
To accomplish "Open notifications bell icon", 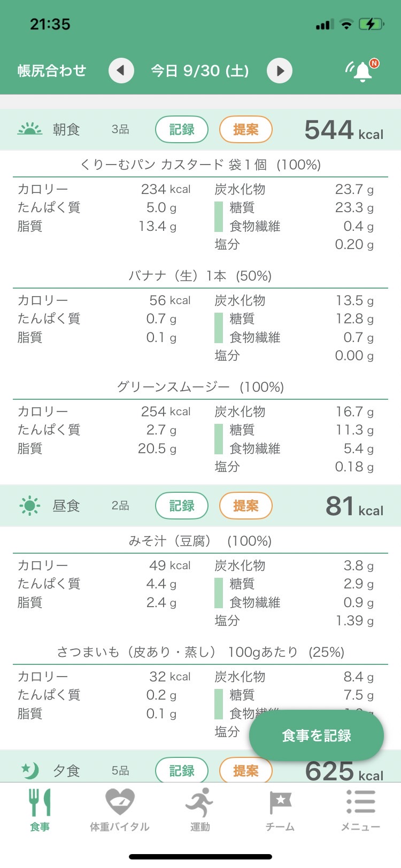I will click(x=362, y=71).
